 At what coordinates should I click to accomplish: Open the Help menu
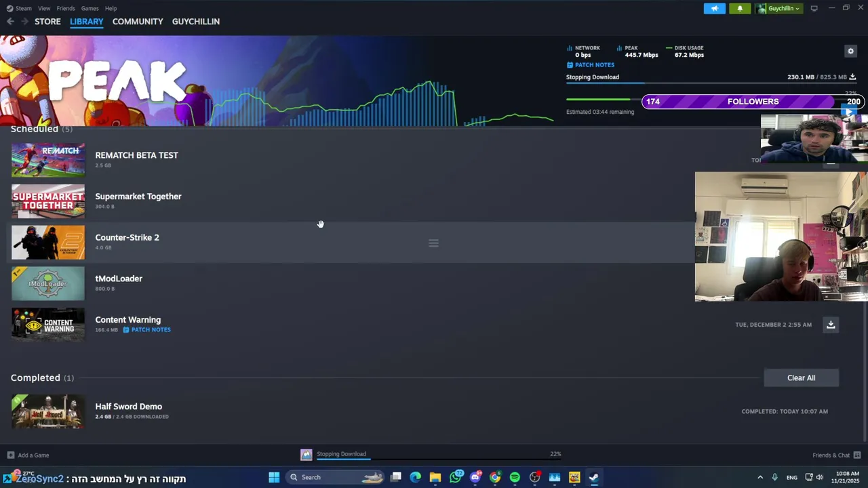pyautogui.click(x=111, y=8)
